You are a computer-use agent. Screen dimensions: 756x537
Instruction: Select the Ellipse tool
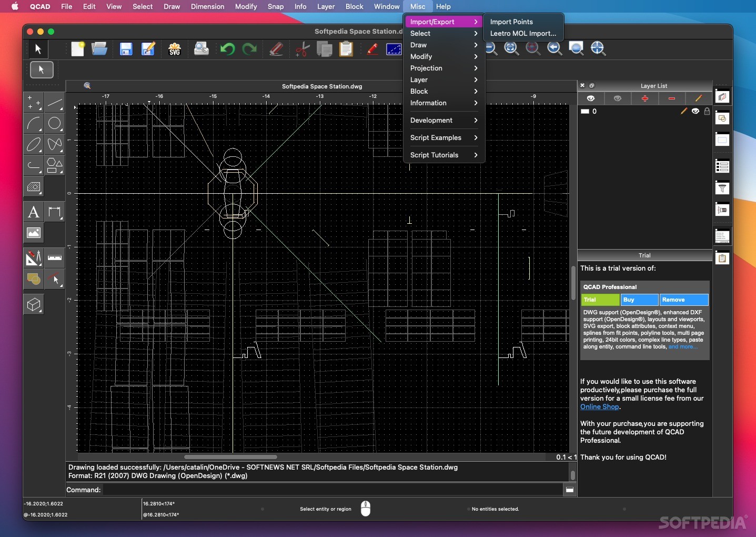click(34, 144)
